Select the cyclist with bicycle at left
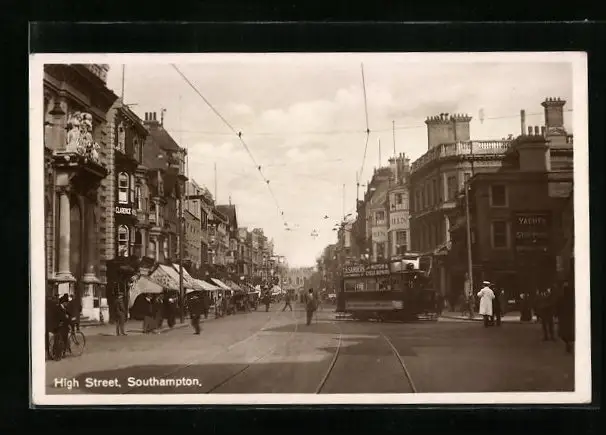This screenshot has height=435, width=606. pyautogui.click(x=63, y=332)
